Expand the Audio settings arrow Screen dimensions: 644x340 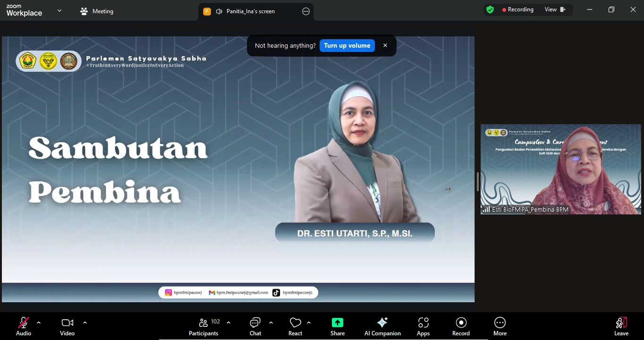(x=39, y=323)
